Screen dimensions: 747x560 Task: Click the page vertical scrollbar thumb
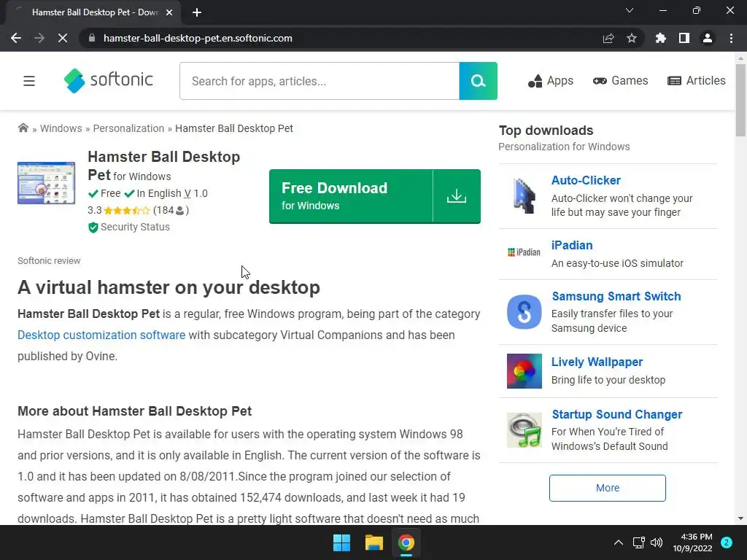[740, 100]
